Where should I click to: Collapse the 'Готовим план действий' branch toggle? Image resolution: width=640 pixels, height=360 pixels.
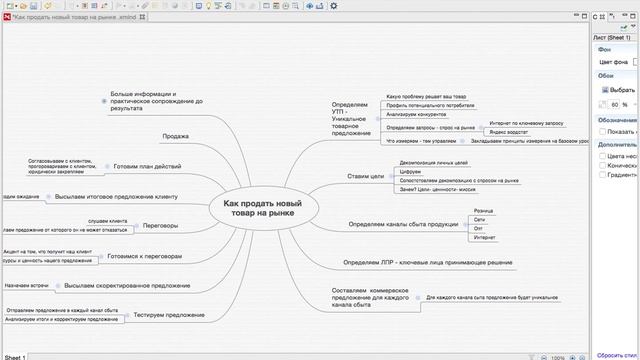107,166
